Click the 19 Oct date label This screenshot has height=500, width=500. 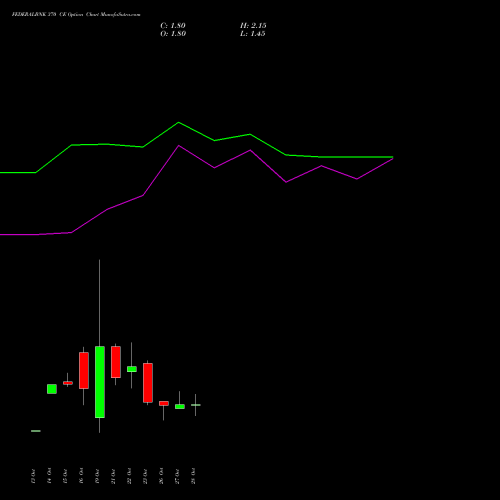tap(97, 476)
